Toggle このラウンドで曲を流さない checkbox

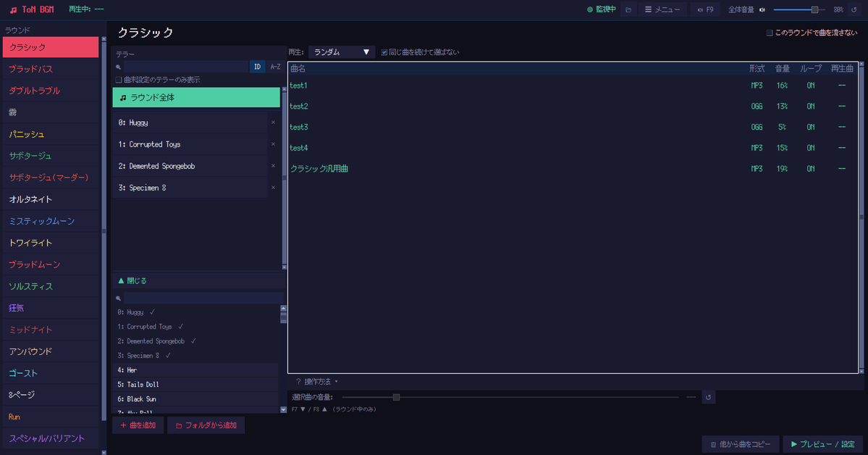click(769, 33)
